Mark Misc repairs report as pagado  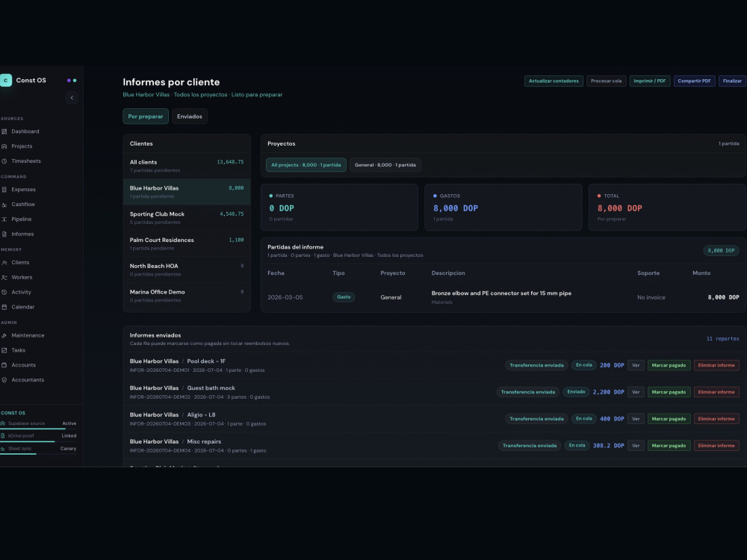coord(669,445)
